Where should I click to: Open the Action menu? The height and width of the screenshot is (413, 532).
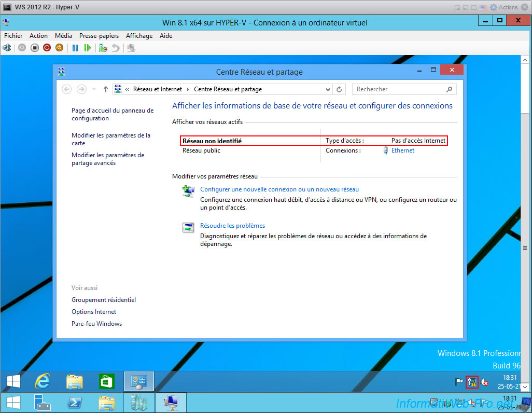click(x=38, y=36)
